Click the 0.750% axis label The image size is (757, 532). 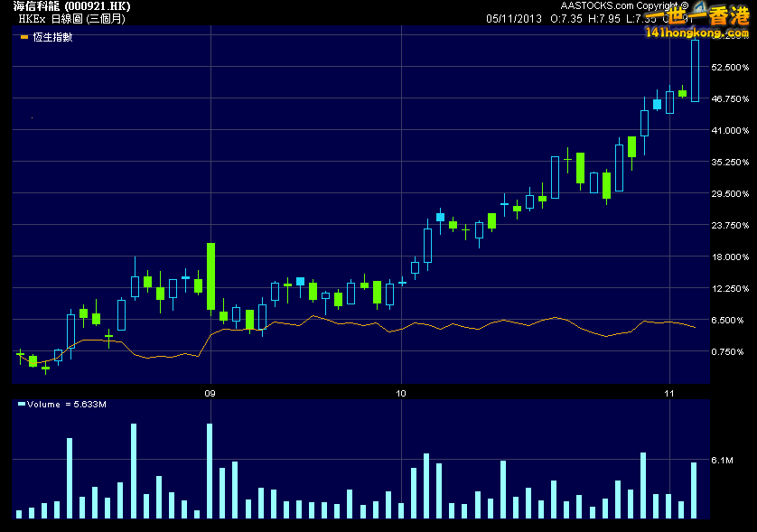point(727,351)
